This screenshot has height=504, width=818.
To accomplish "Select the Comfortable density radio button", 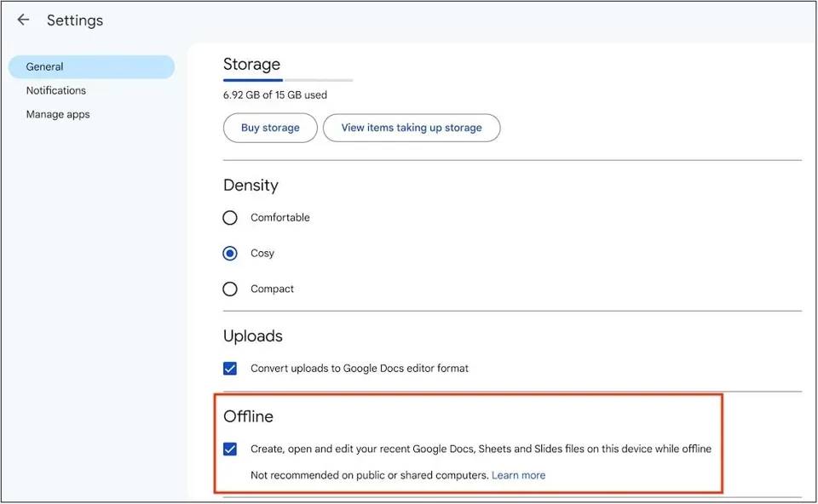I will click(230, 218).
